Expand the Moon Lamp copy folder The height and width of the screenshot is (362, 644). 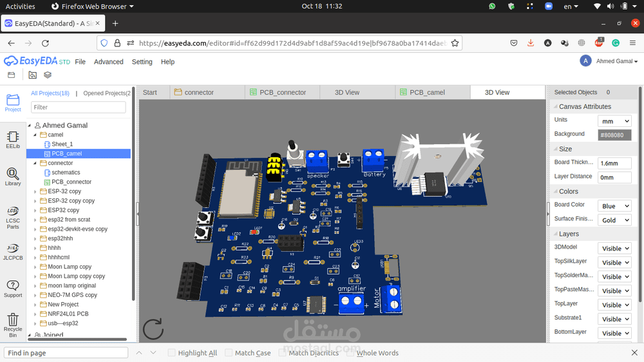tap(35, 267)
